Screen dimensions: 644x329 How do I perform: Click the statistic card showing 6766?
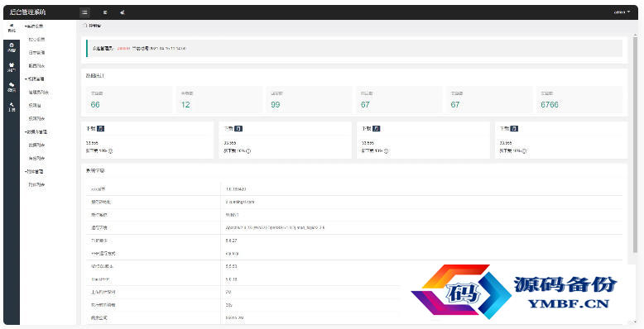tap(579, 100)
